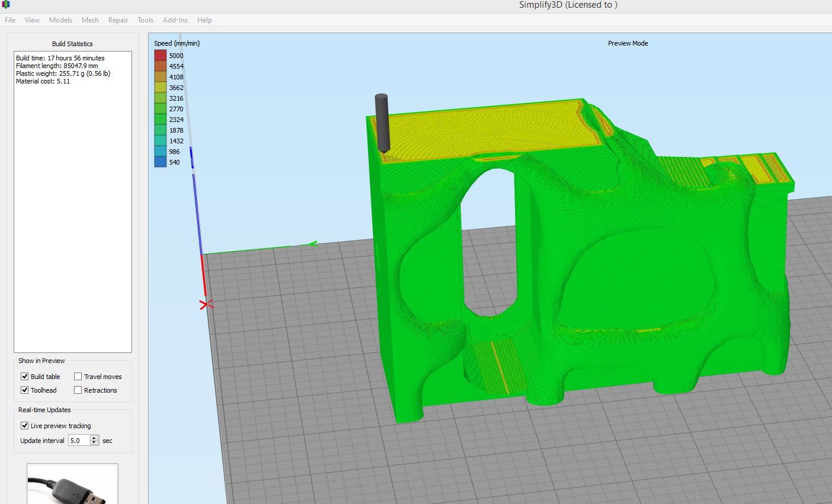Click the Simplify3D app icon in title bar
The image size is (832, 504).
point(6,4)
